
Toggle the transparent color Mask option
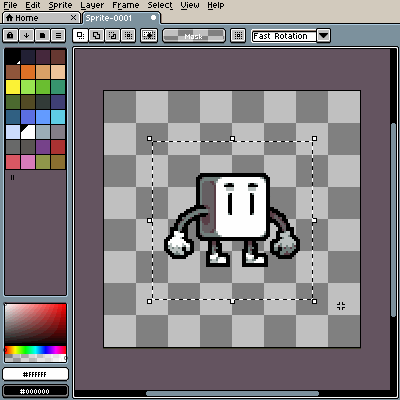point(194,36)
